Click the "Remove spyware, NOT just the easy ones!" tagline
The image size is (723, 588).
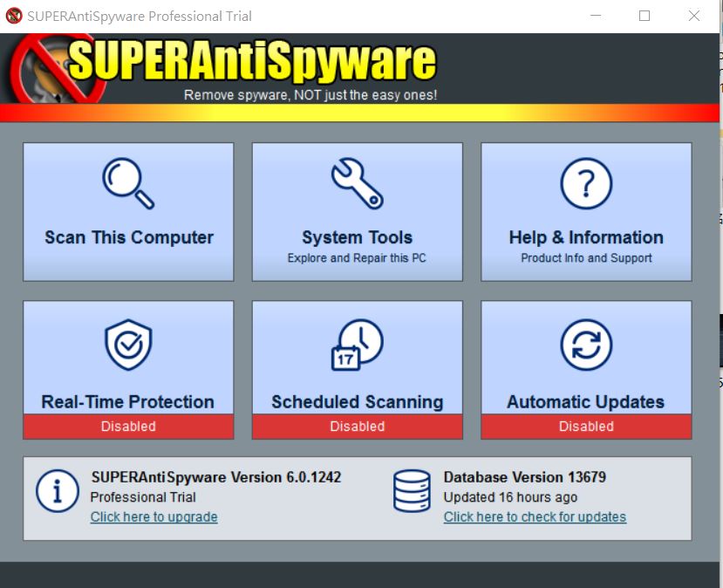pyautogui.click(x=310, y=95)
